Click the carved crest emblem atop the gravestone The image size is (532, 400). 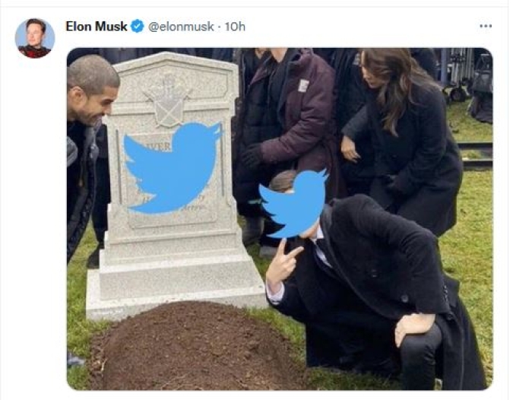(168, 100)
